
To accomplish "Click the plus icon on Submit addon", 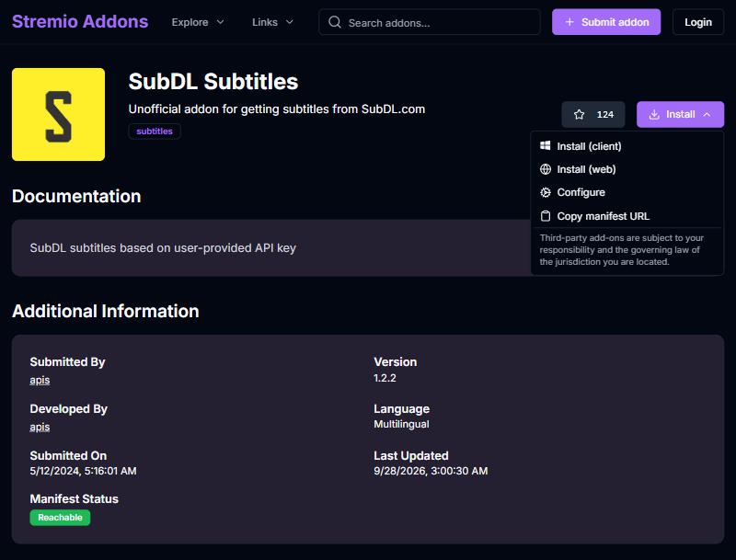I will click(569, 22).
